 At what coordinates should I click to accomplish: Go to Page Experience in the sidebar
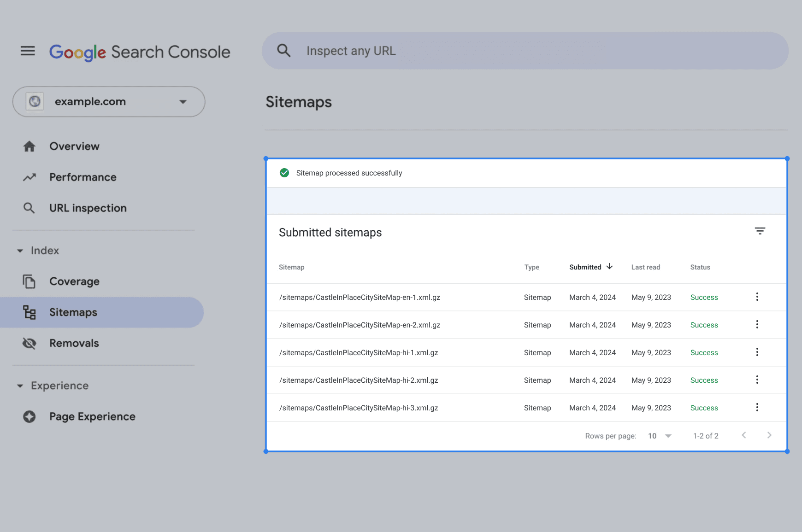tap(92, 417)
